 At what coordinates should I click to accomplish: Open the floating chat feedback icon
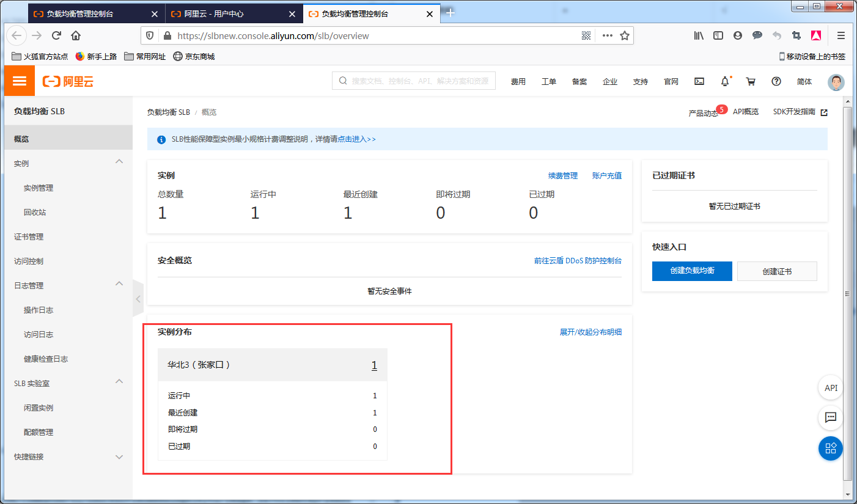pyautogui.click(x=831, y=418)
